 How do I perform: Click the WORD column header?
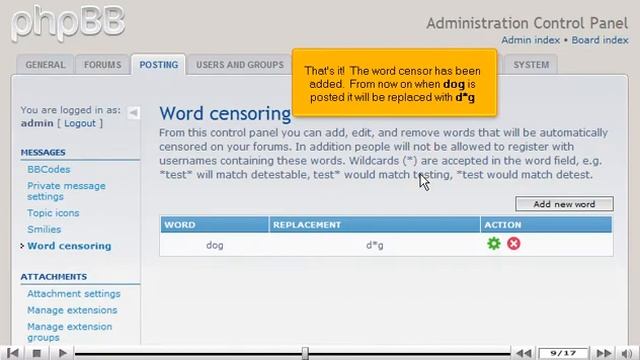(215, 225)
